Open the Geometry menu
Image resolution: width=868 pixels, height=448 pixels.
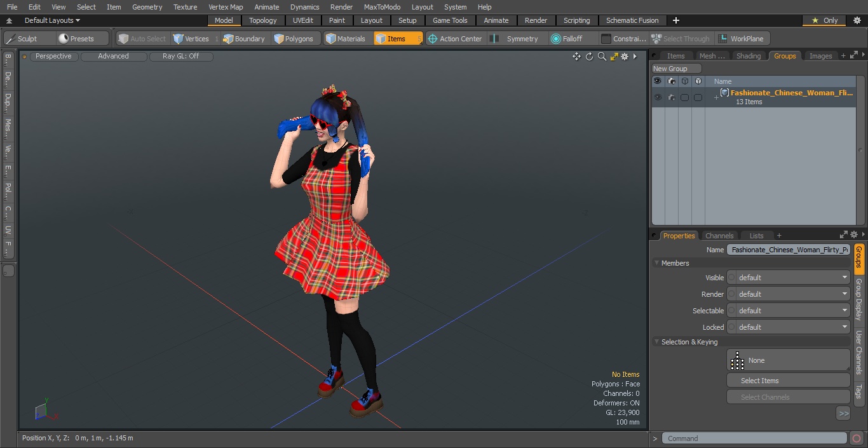[x=147, y=7]
